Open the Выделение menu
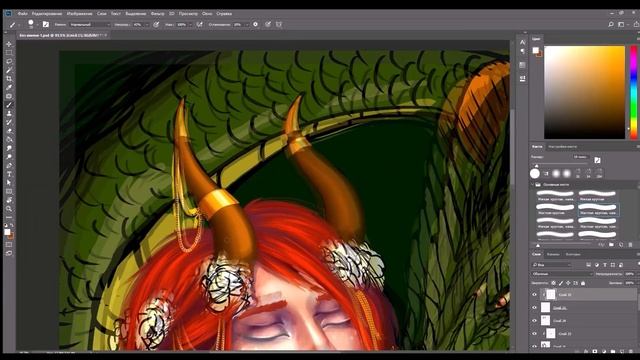This screenshot has width=640, height=360. click(136, 13)
